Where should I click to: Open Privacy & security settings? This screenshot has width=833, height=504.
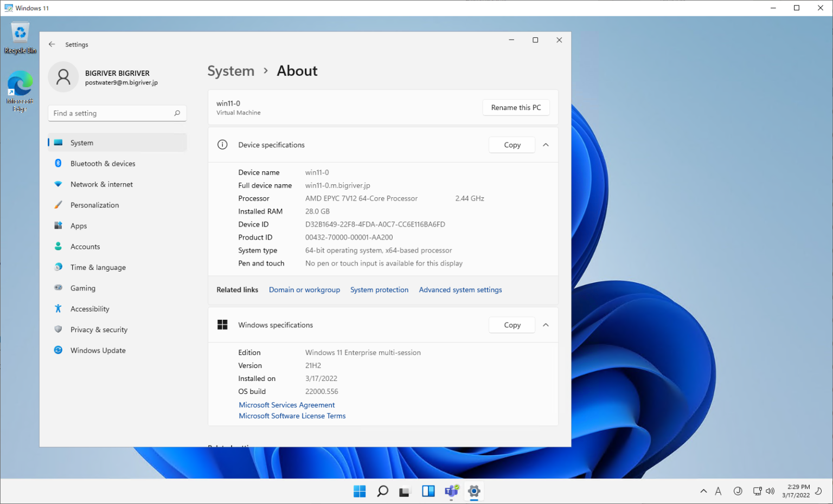99,329
